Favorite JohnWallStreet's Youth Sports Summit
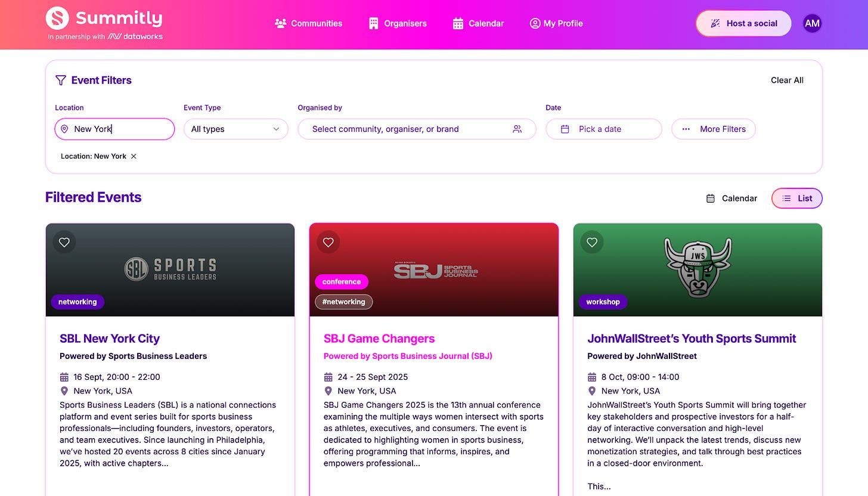Image resolution: width=868 pixels, height=496 pixels. pos(592,242)
